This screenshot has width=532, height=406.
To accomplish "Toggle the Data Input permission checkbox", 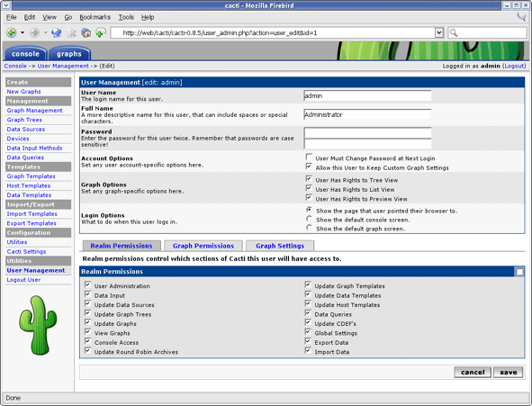I will 87,294.
